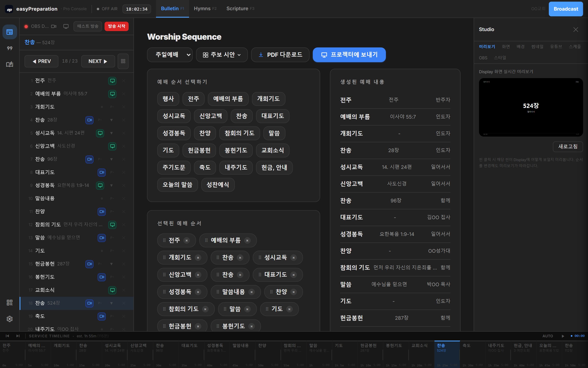Remove 성시교독 chip from selected order
This screenshot has width=588, height=368.
[294, 258]
